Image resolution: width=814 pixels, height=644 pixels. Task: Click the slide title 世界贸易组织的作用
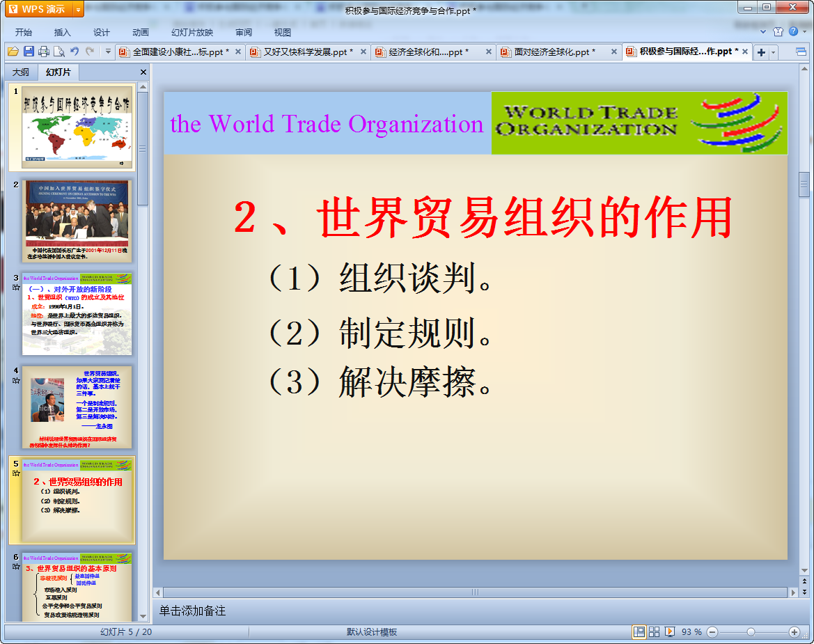[x=483, y=217]
